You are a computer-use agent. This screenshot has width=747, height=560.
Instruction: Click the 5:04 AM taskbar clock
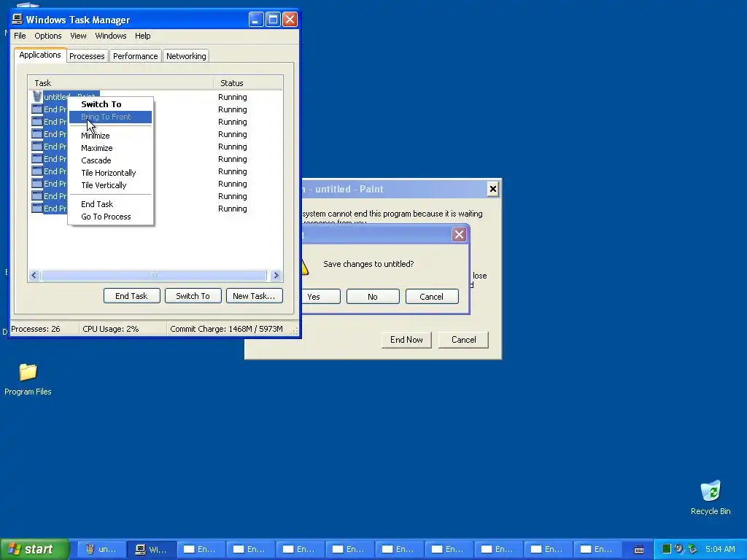coord(720,549)
